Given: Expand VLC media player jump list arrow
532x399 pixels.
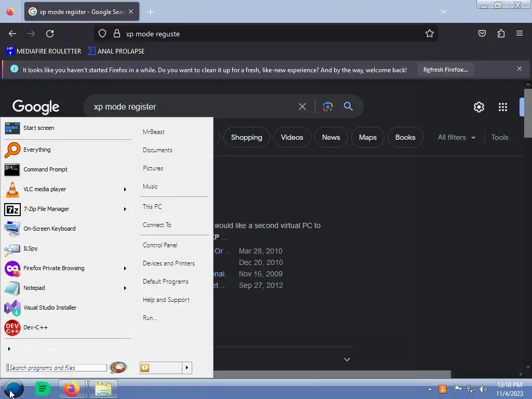Looking at the screenshot, I should click(125, 189).
